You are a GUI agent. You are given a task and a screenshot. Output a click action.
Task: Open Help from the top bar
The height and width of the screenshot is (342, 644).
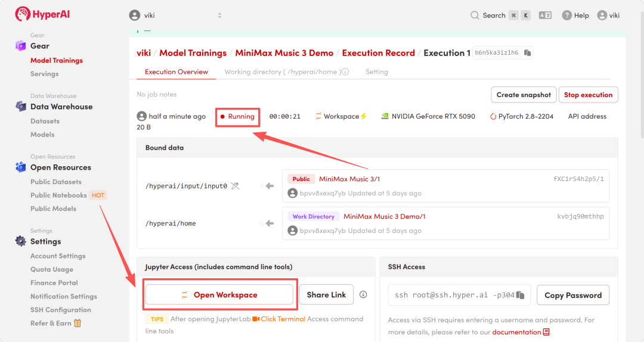click(575, 15)
